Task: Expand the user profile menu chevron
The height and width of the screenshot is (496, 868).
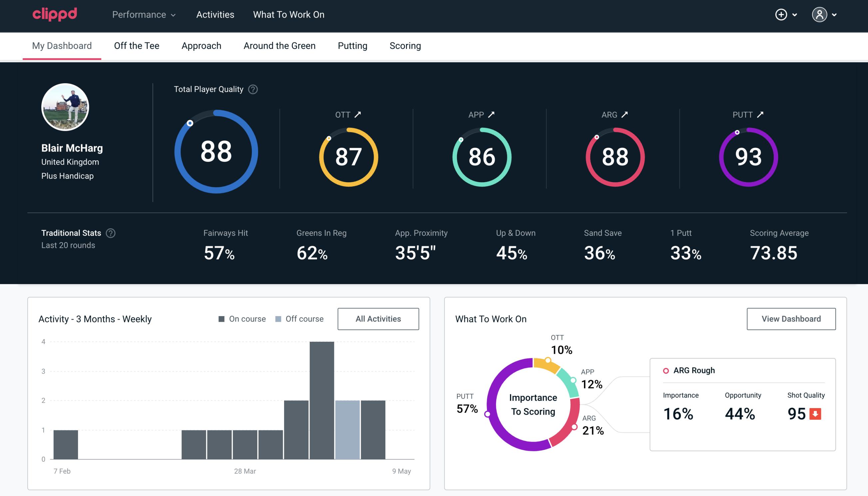Action: [x=835, y=15]
